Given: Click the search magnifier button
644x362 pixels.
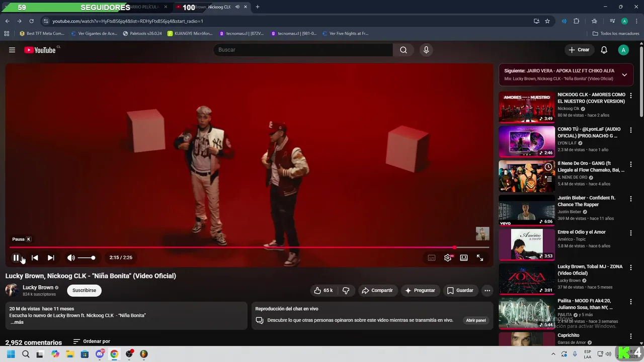Looking at the screenshot, I should [x=404, y=50].
